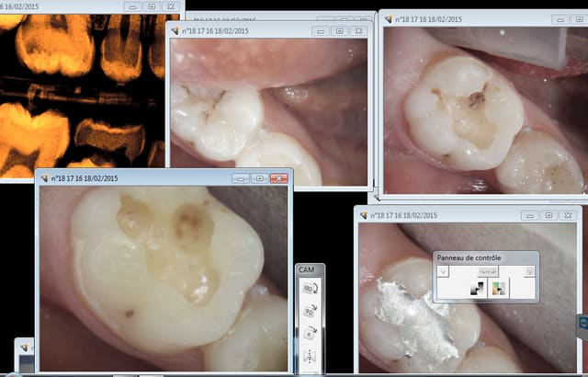
Task: Click the window icon of the top-middle image window
Action: coord(175,31)
